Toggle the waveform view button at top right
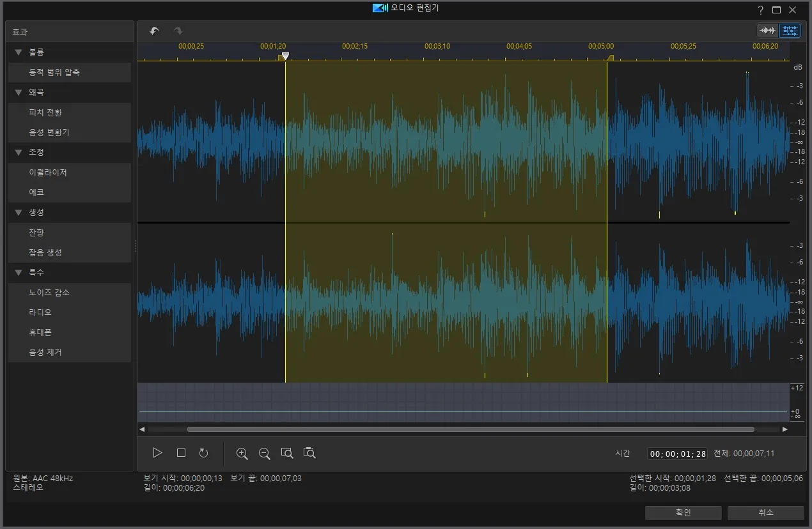The image size is (812, 529). click(767, 31)
